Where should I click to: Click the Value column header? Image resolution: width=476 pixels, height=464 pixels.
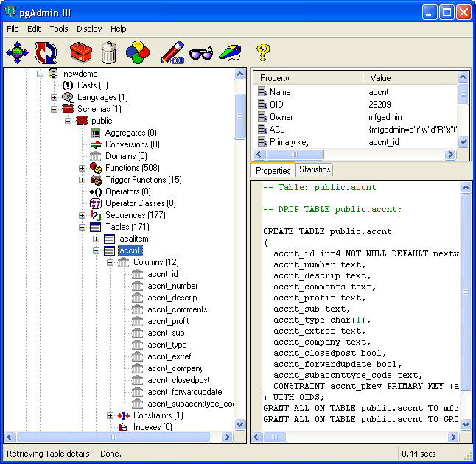[x=410, y=78]
